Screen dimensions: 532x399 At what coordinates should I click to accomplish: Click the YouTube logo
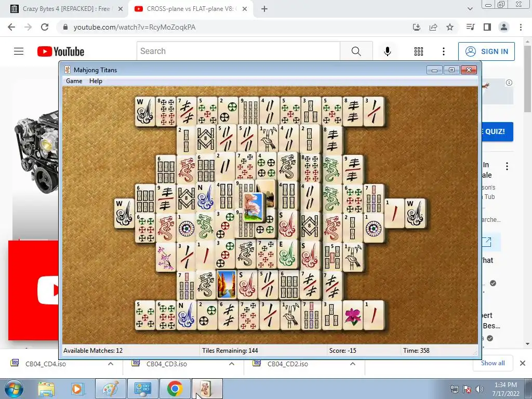[61, 51]
